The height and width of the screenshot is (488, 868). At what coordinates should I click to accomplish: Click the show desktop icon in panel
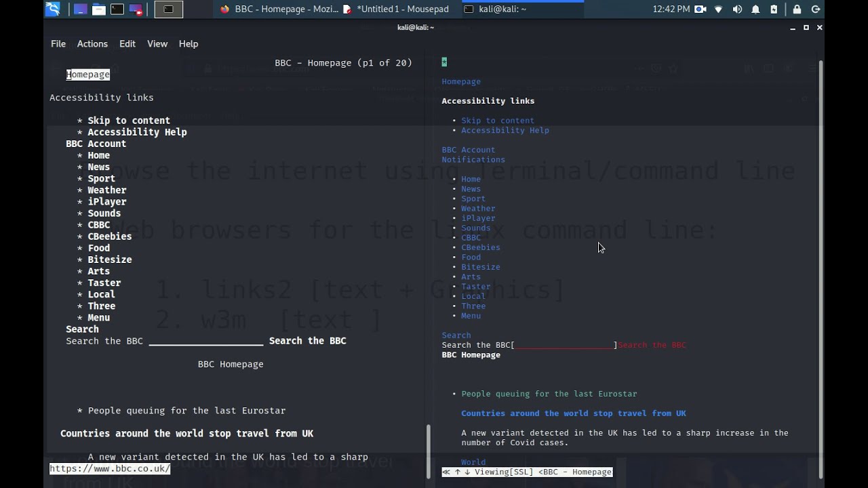tap(80, 9)
